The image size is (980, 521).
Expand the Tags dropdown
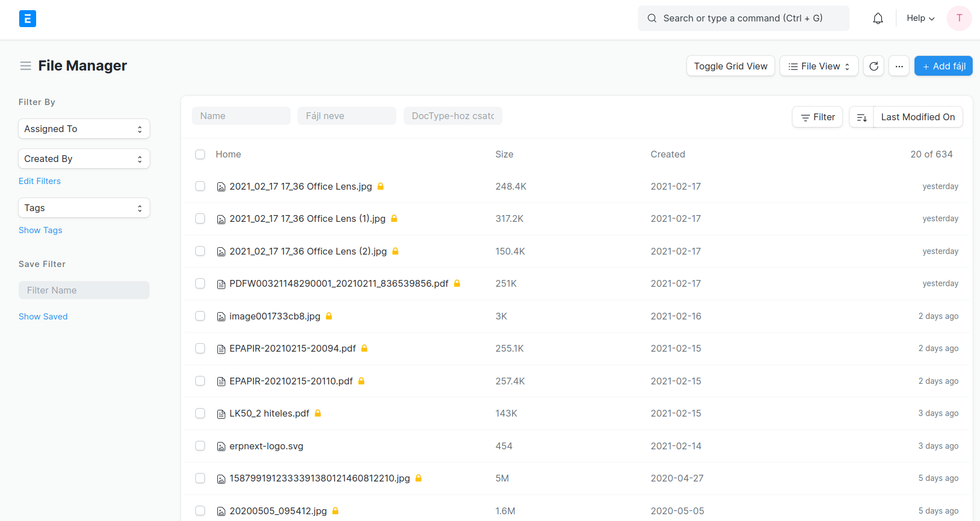(x=84, y=208)
